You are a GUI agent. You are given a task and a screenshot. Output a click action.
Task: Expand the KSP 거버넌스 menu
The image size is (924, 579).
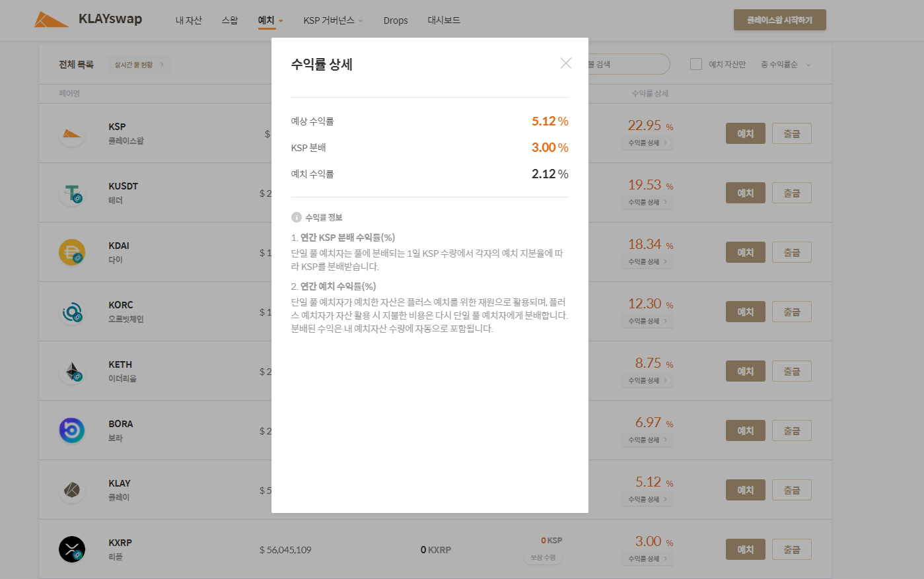(x=334, y=20)
